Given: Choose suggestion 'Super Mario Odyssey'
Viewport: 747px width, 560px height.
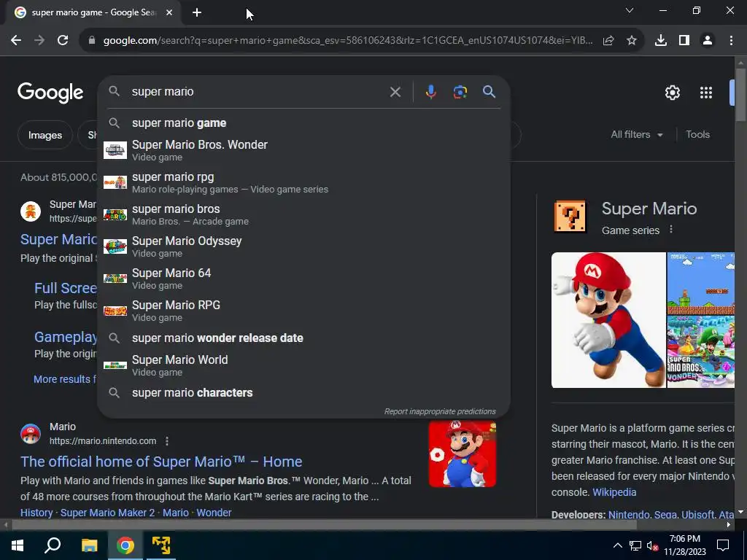Looking at the screenshot, I should point(303,246).
